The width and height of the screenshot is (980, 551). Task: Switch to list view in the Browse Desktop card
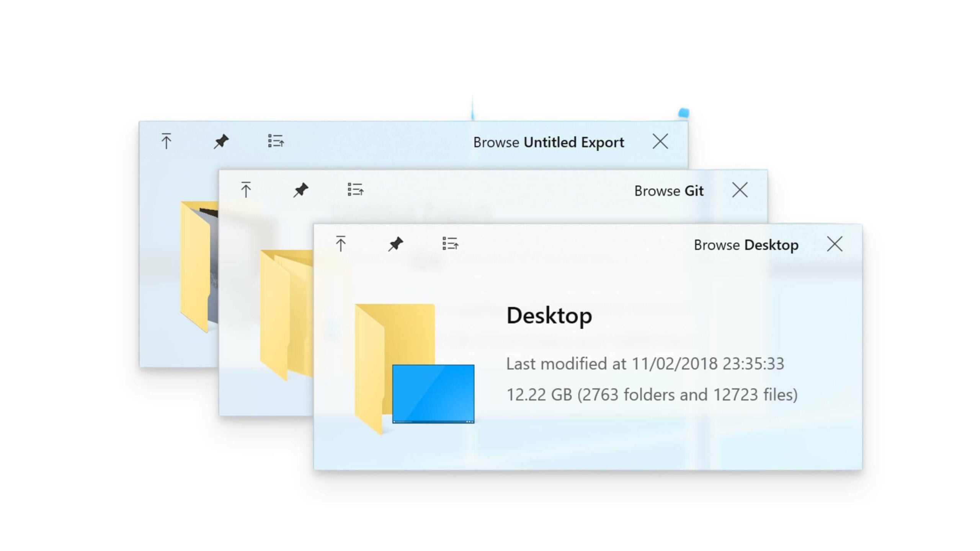point(450,244)
